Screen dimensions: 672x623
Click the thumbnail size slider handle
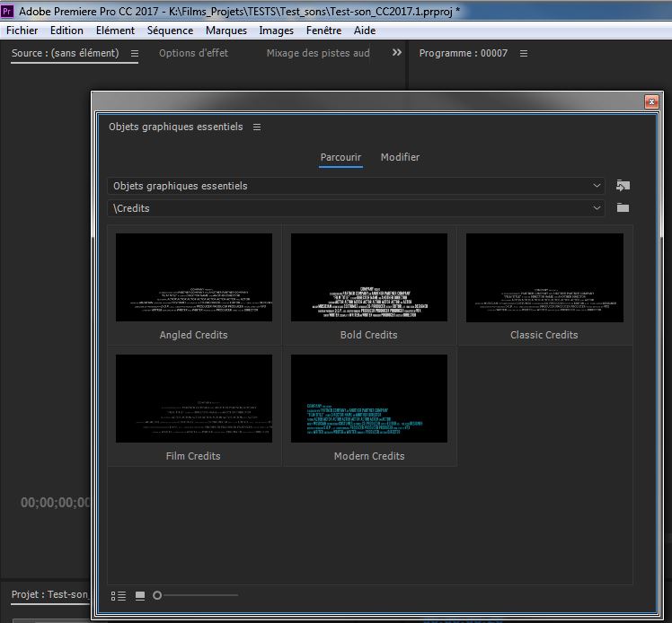coord(157,595)
